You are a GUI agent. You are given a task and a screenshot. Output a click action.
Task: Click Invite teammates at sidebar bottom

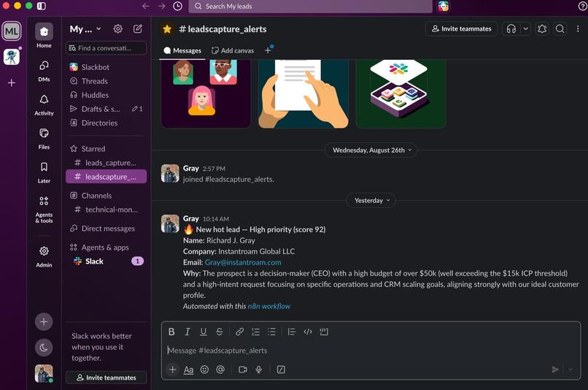click(x=106, y=378)
